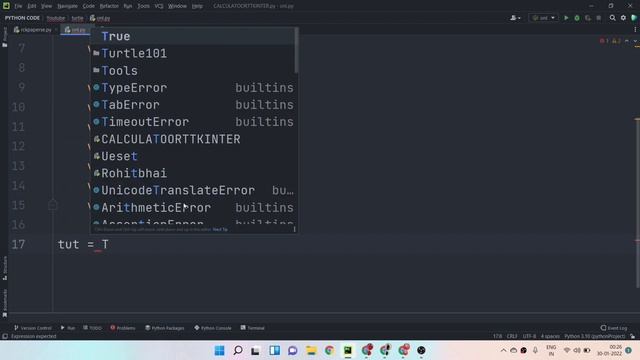
Task: Click the UTF-8 encoding status entry
Action: tap(529, 336)
